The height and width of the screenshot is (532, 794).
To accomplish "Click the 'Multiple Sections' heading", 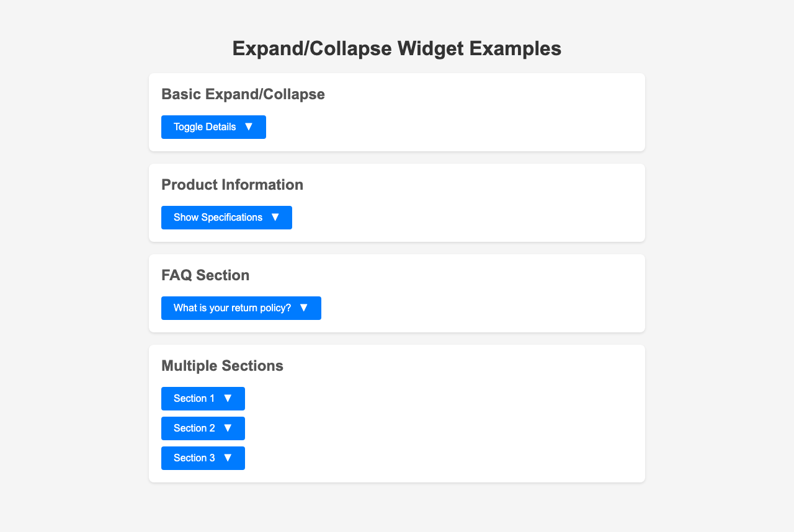I will click(x=222, y=366).
